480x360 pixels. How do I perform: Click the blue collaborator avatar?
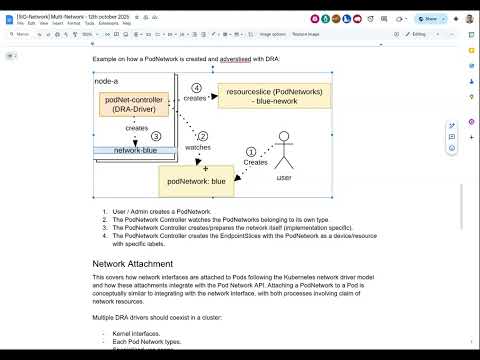pos(347,19)
